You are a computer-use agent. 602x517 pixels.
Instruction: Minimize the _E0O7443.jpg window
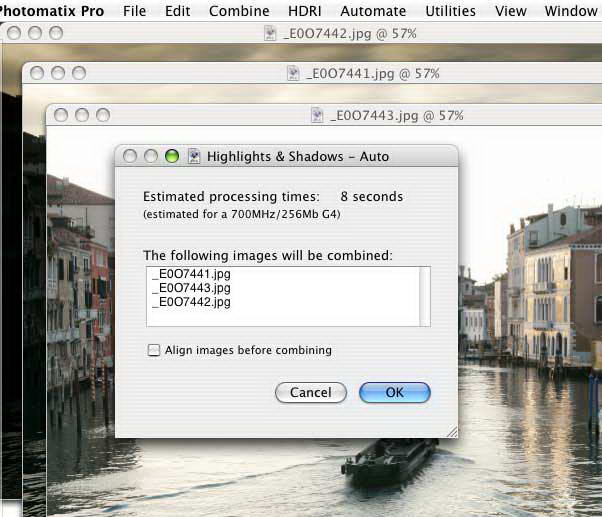[82, 115]
